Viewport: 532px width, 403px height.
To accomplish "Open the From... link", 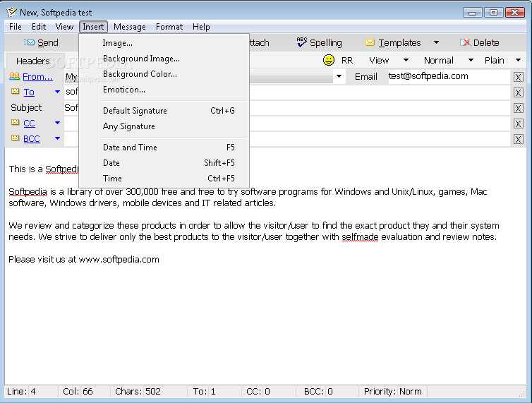I will coord(37,77).
